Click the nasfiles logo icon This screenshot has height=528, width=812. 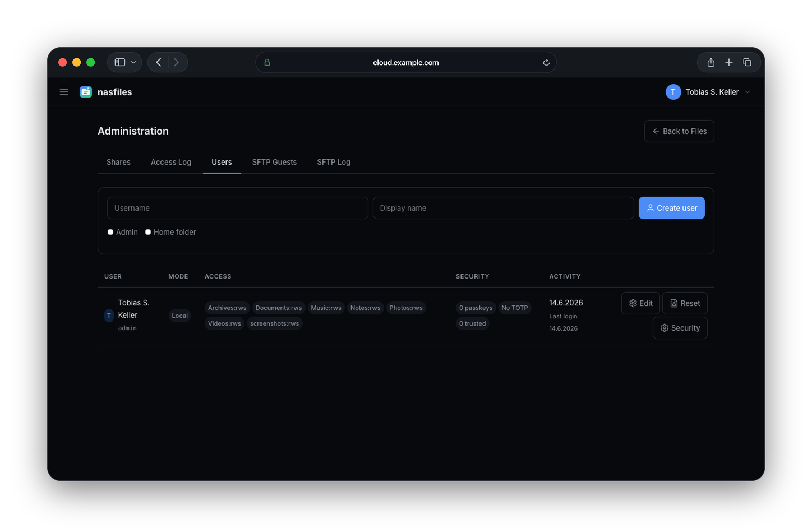pos(86,92)
